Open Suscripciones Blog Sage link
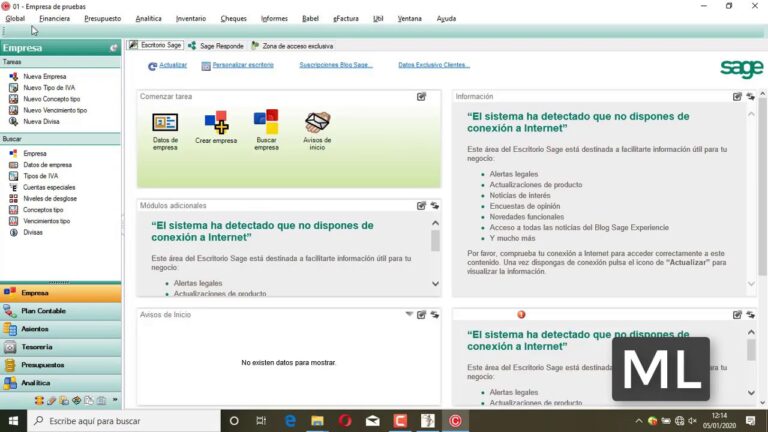Image resolution: width=768 pixels, height=432 pixels. click(x=336, y=65)
